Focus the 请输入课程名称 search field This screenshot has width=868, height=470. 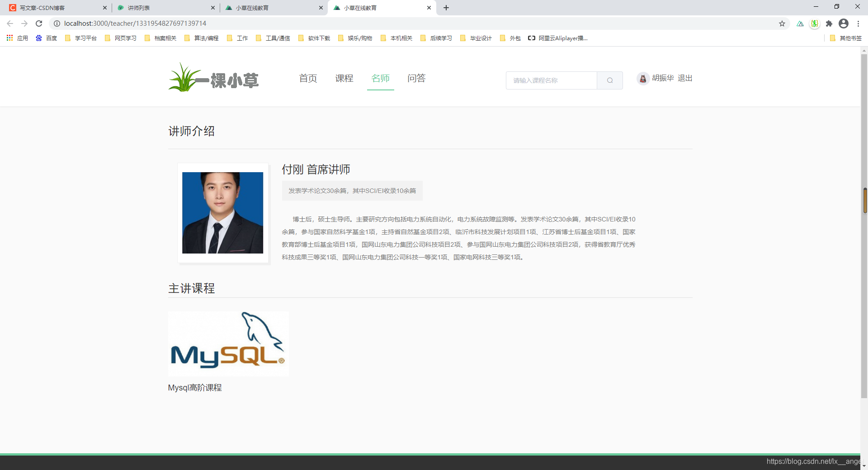552,80
